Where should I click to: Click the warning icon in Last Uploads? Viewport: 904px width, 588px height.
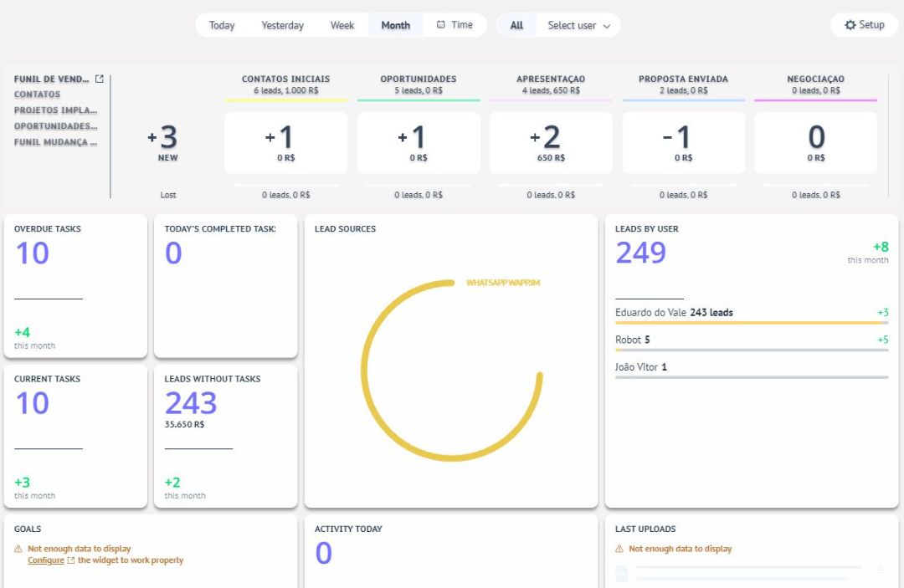click(x=619, y=549)
